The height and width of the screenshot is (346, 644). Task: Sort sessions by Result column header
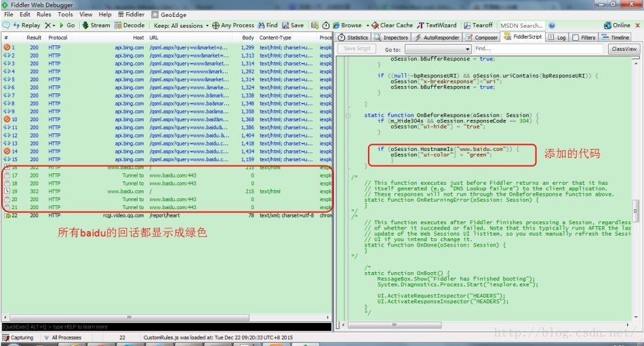click(34, 37)
